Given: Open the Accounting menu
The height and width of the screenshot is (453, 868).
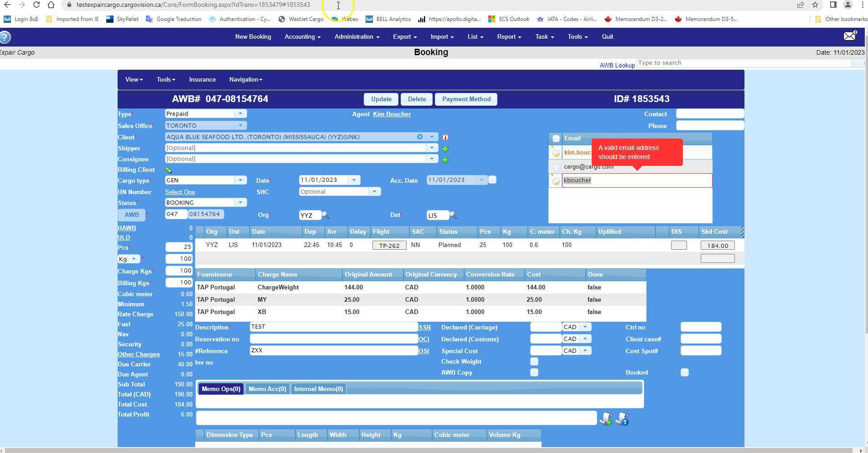Looking at the screenshot, I should click(x=302, y=37).
